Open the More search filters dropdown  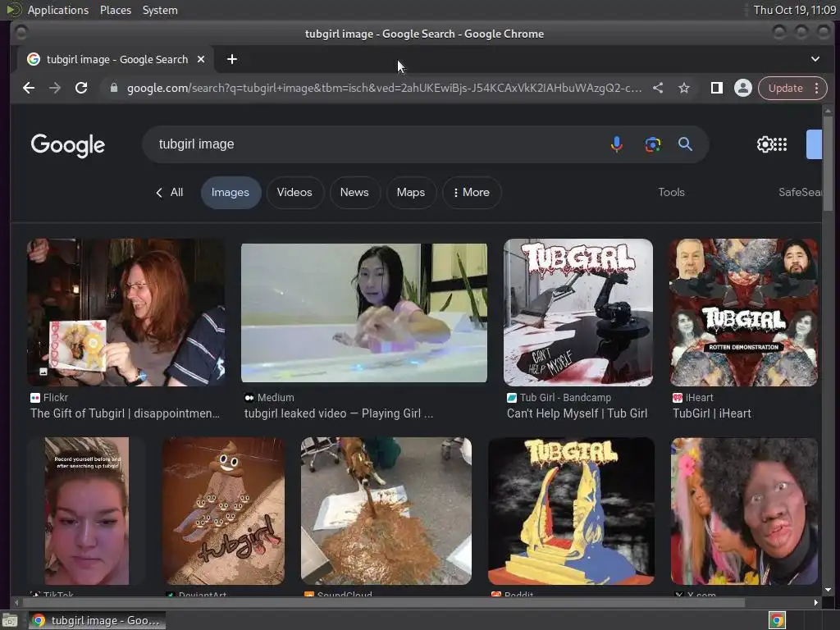472,192
